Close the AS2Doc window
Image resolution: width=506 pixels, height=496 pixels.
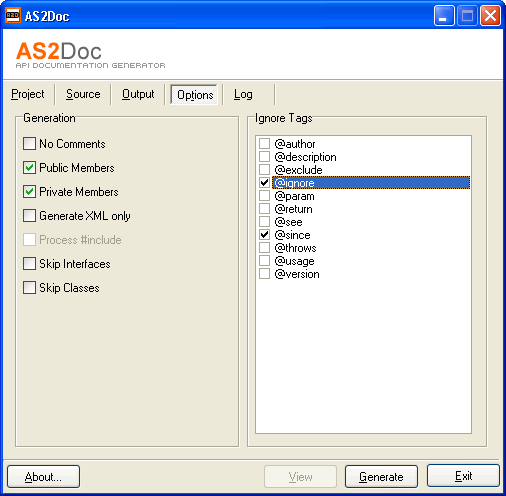490,16
